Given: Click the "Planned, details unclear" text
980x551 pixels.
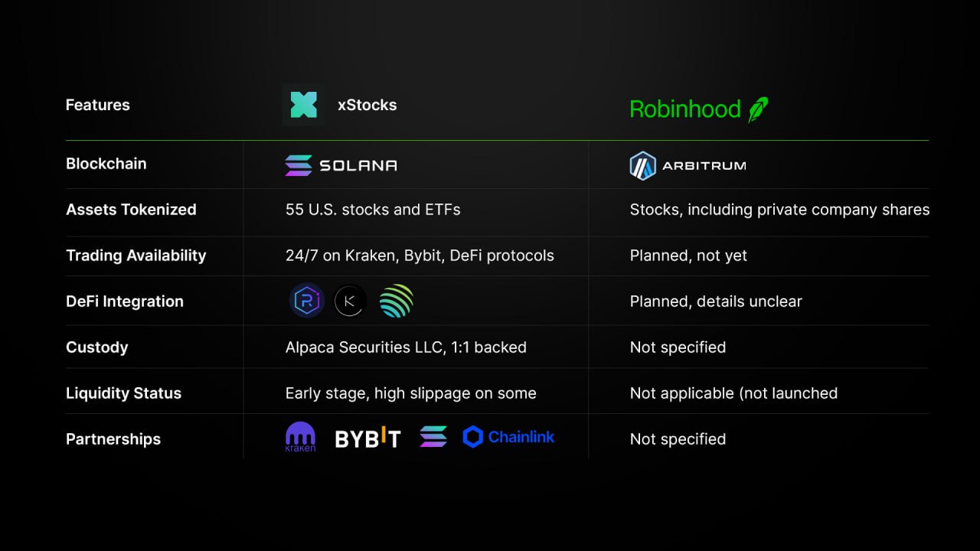Looking at the screenshot, I should coord(716,302).
